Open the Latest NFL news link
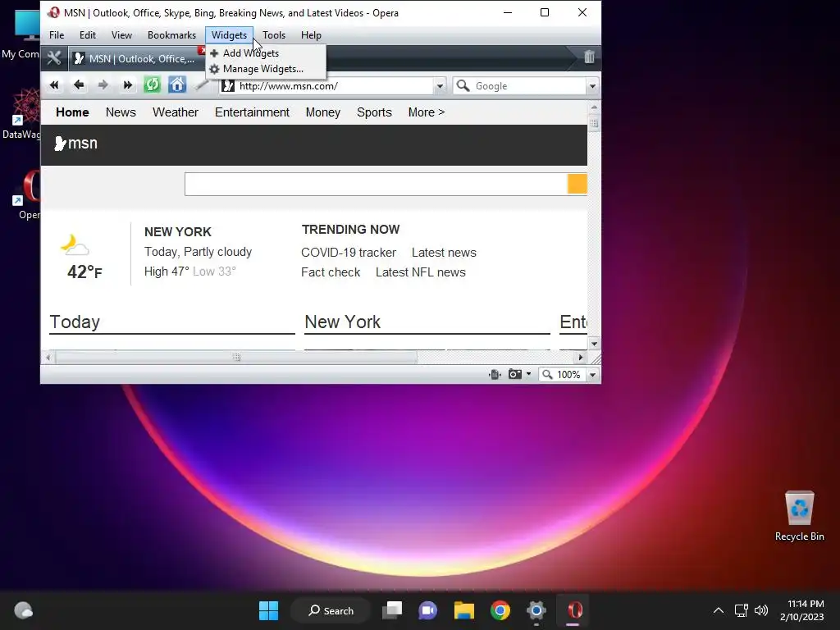 point(421,272)
